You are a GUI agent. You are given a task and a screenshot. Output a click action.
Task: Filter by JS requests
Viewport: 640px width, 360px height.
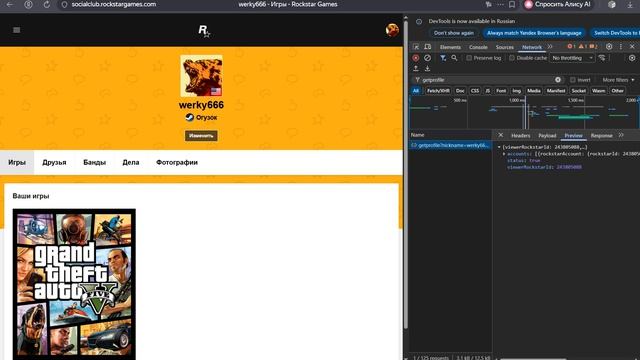point(487,91)
